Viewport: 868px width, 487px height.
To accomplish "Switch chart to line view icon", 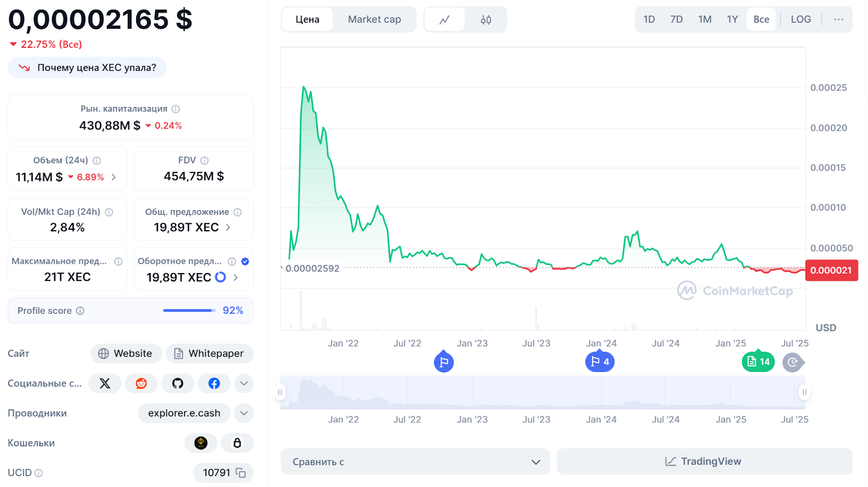I will point(444,20).
